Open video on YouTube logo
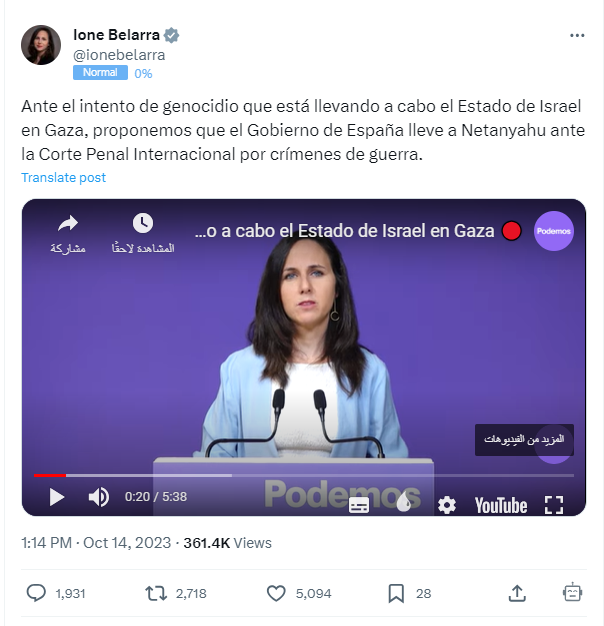604x626 pixels. (501, 505)
